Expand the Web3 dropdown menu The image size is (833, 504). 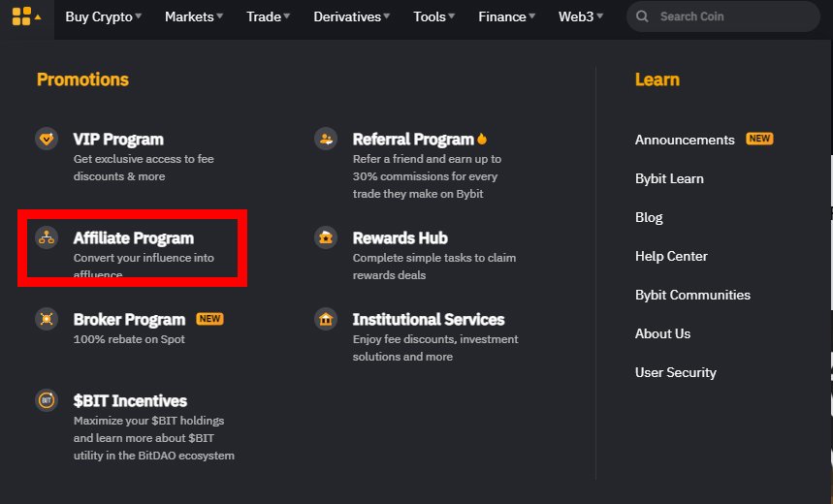[580, 16]
